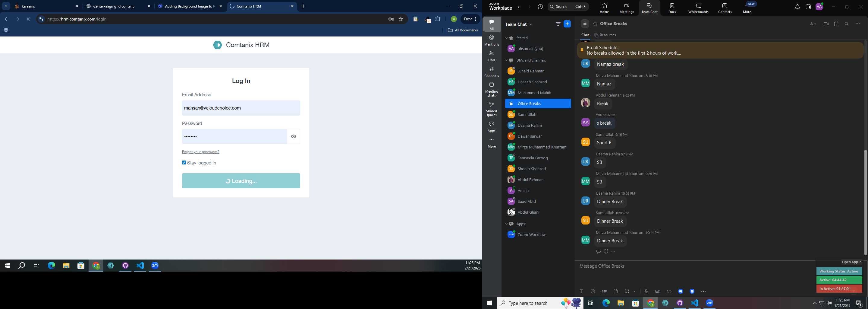This screenshot has width=868, height=309.
Task: Record audio message microphone icon
Action: click(x=646, y=291)
